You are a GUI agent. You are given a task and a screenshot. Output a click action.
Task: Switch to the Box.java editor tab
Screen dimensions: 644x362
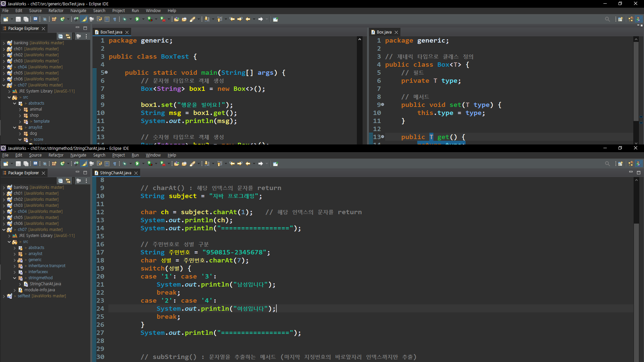pos(384,32)
